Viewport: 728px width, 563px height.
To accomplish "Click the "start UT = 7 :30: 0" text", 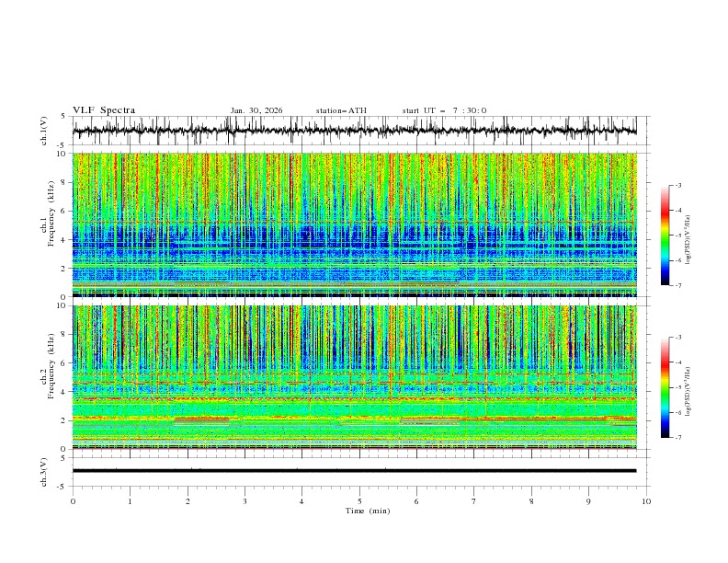I will pos(444,110).
